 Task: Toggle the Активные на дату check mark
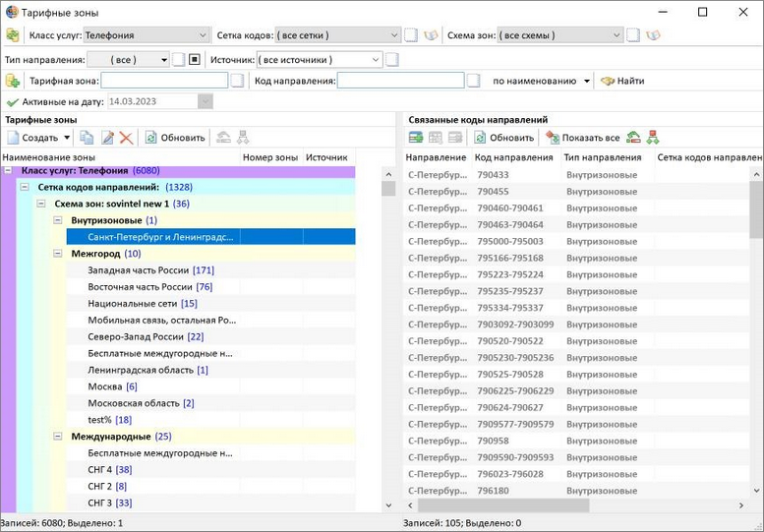click(13, 102)
